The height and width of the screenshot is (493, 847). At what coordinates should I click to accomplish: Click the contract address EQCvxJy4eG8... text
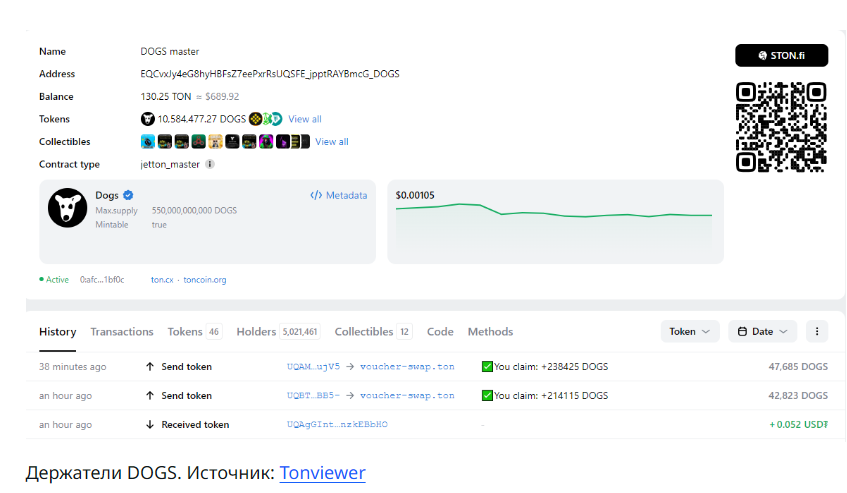(x=270, y=73)
